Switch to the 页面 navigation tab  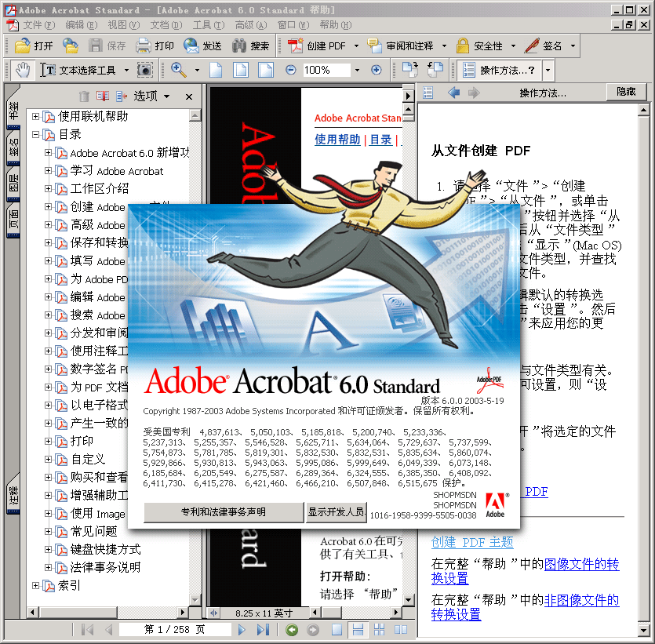(13, 218)
